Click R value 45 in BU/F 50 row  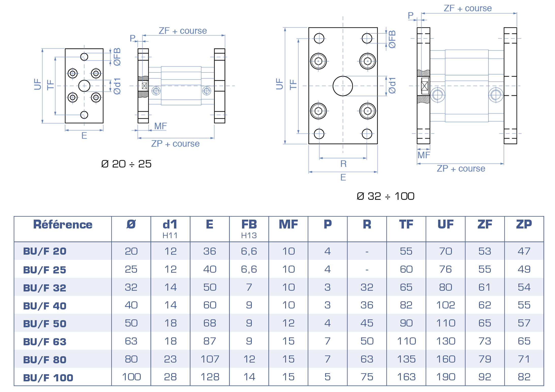tap(367, 323)
